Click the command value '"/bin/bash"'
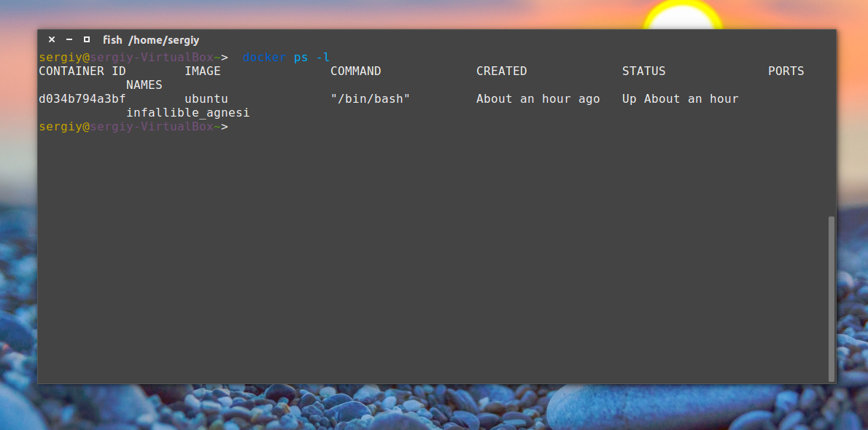 click(x=371, y=98)
